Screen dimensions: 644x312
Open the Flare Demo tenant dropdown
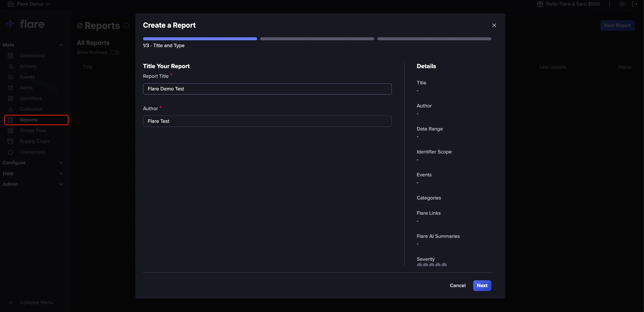(28, 4)
